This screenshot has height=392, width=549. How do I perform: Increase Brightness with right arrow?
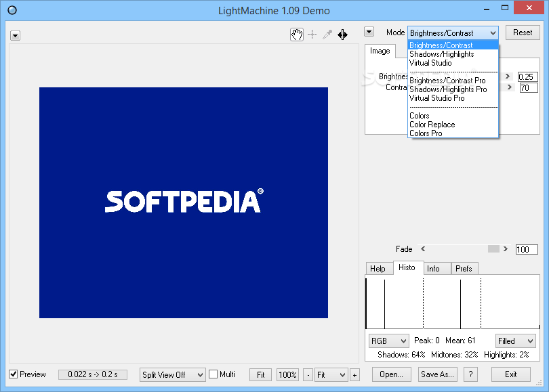tap(508, 77)
